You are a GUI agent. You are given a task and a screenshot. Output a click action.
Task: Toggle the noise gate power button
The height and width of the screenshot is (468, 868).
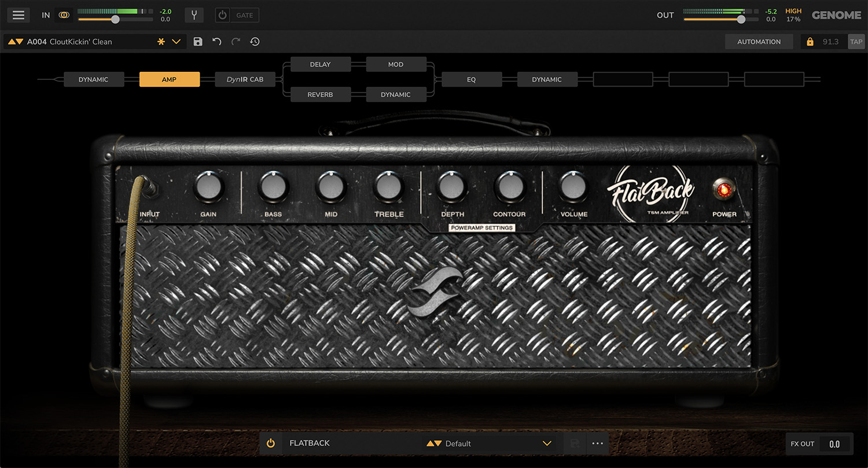point(222,15)
